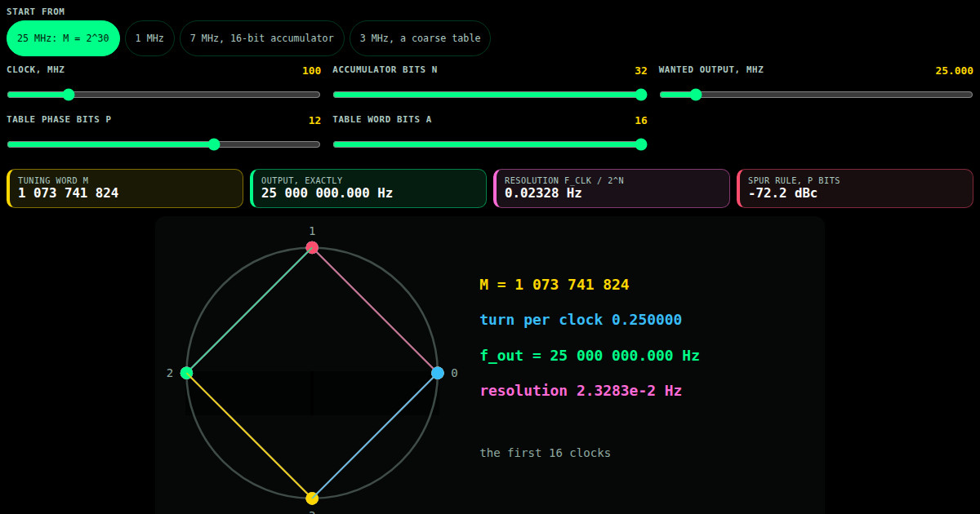Set the Wanted Output, MHz slider
The width and height of the screenshot is (980, 514).
point(817,95)
